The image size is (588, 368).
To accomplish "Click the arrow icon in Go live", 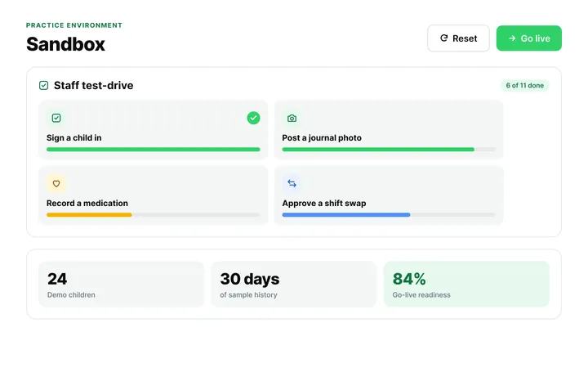I will click(x=512, y=38).
